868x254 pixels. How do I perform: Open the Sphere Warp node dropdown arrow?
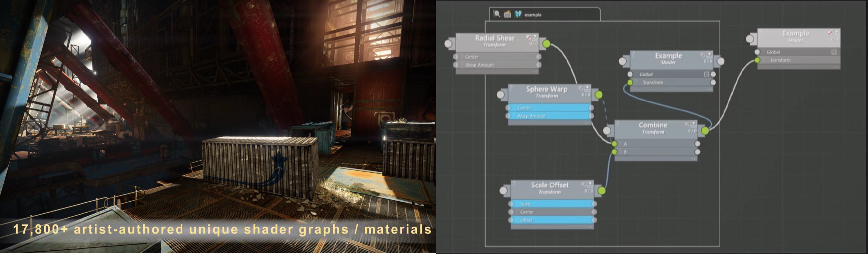(587, 88)
